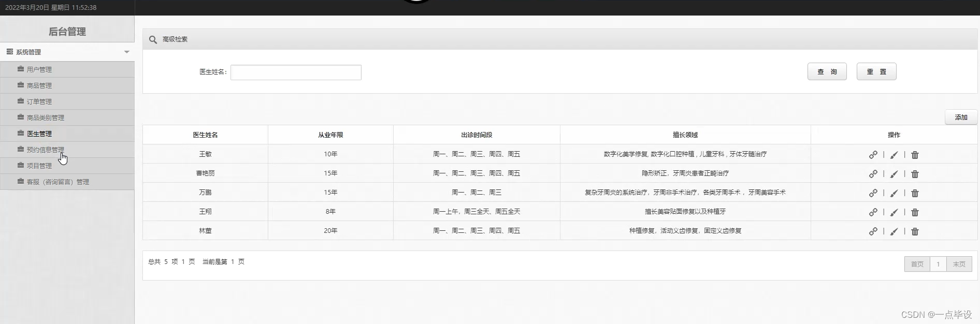This screenshot has height=324, width=980.
Task: Open the link icon for 王翔 row
Action: point(873,212)
